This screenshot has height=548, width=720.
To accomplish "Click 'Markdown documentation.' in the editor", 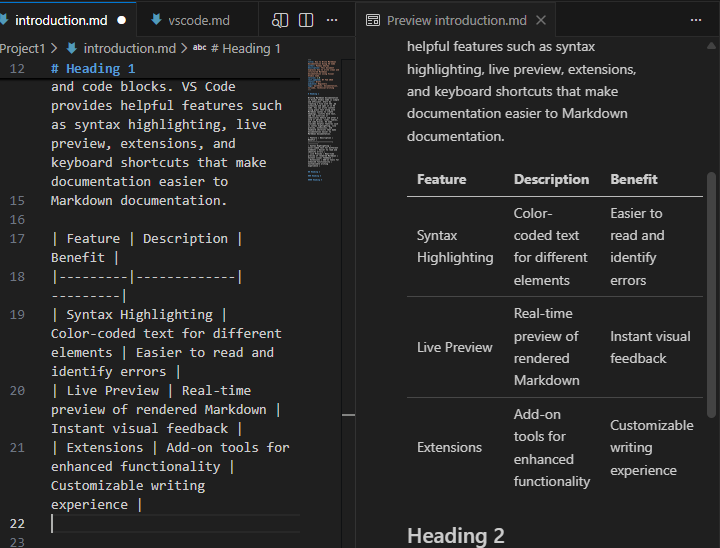I will pos(139,201).
